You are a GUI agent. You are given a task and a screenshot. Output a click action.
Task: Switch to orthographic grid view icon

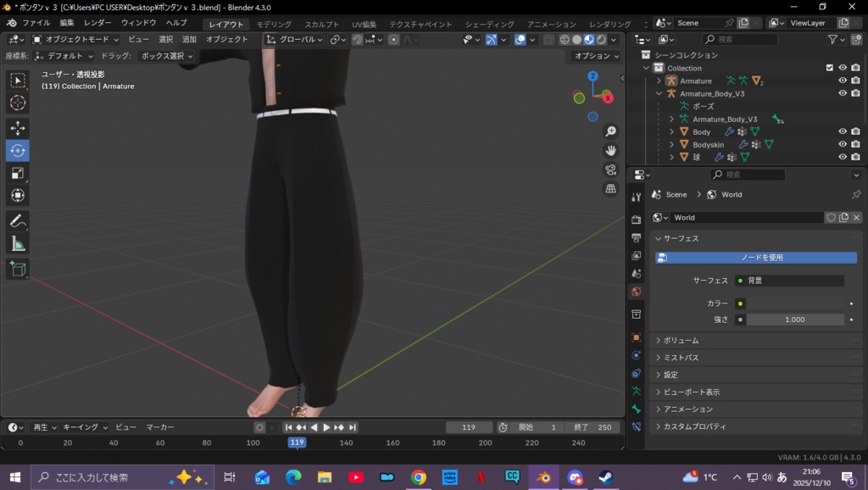[x=610, y=189]
